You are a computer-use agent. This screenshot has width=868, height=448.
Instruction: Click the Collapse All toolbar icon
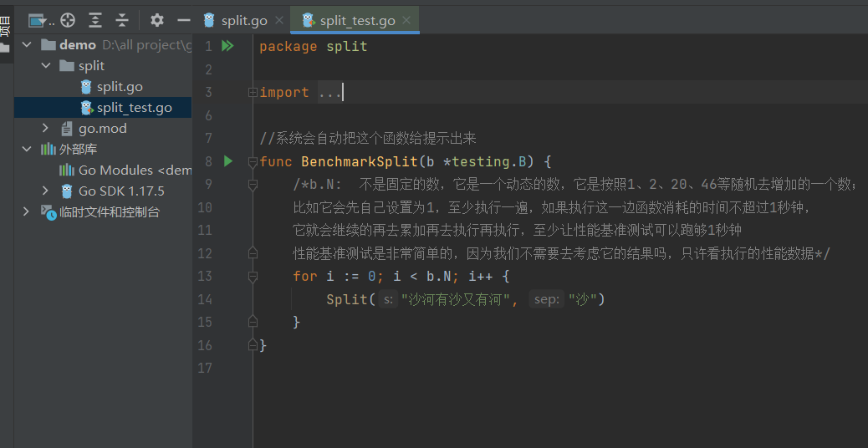(122, 20)
